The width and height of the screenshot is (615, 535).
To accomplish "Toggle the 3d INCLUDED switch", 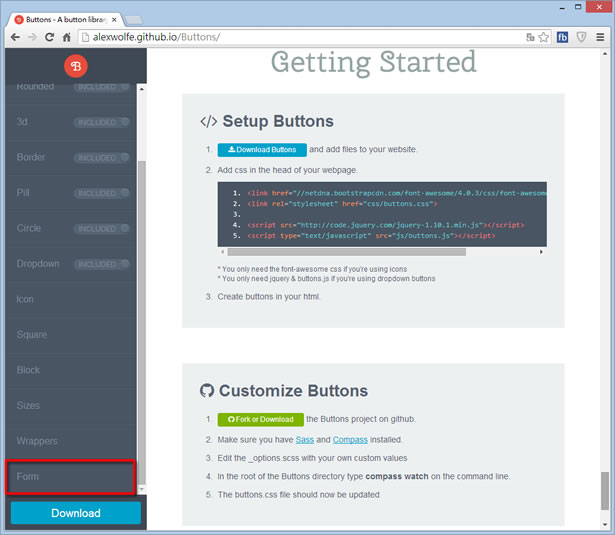I will [x=101, y=122].
